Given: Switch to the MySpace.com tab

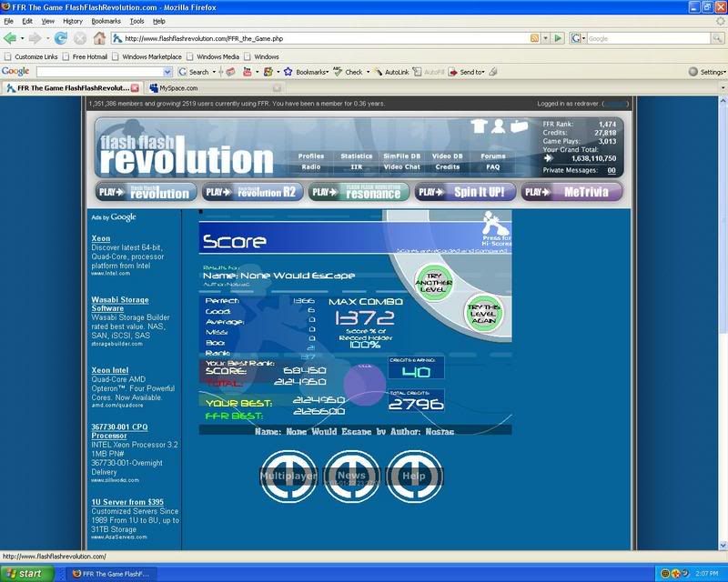Looking at the screenshot, I should [x=178, y=88].
